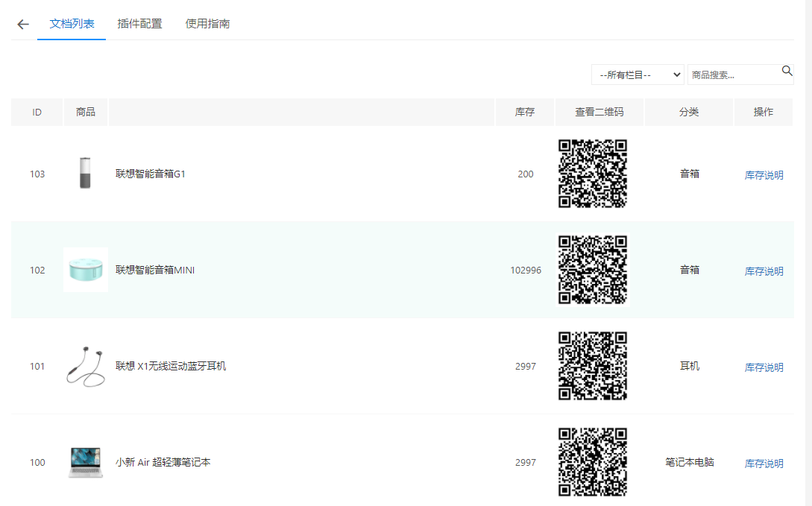This screenshot has width=812, height=506.
Task: Click the QR code for product 100
Action: (593, 463)
